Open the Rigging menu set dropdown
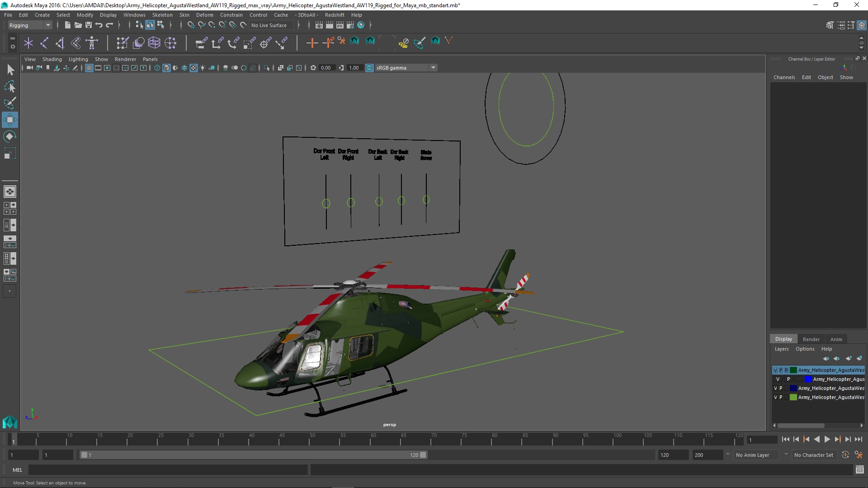Viewport: 868px width, 488px height. point(30,25)
